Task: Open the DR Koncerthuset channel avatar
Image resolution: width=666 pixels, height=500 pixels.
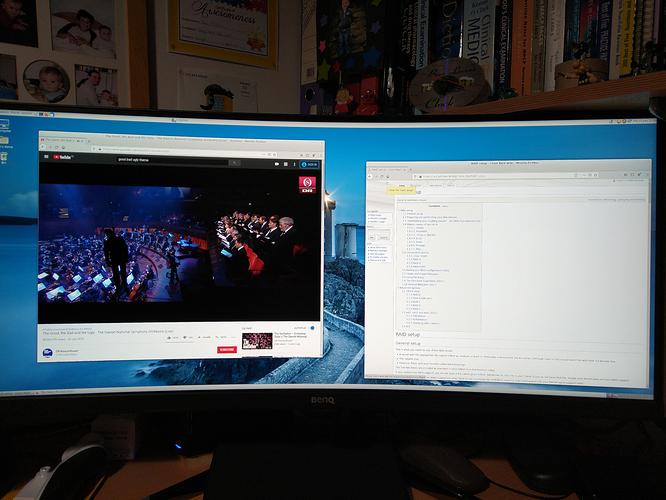Action: [x=48, y=353]
